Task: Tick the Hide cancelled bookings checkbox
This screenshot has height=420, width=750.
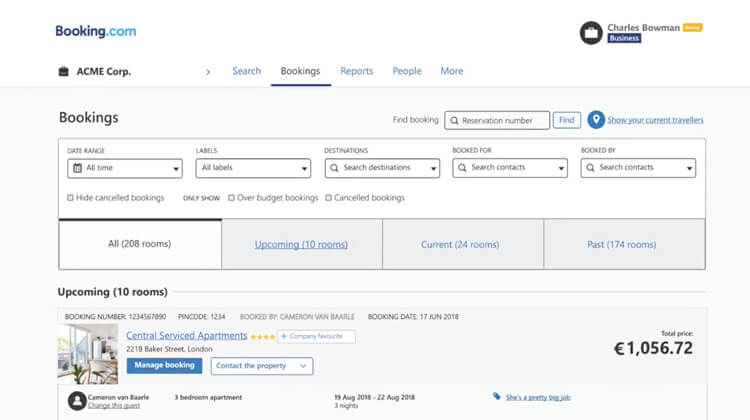Action: 70,198
